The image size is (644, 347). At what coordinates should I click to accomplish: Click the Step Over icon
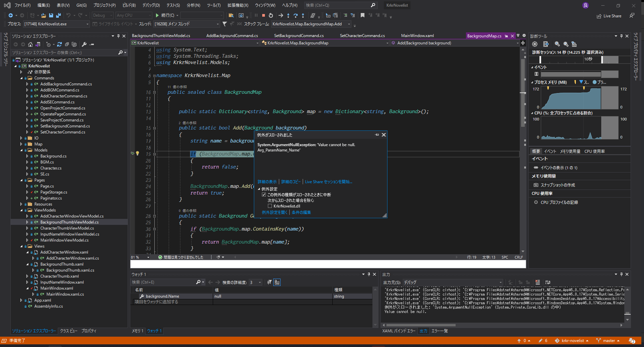tap(295, 15)
